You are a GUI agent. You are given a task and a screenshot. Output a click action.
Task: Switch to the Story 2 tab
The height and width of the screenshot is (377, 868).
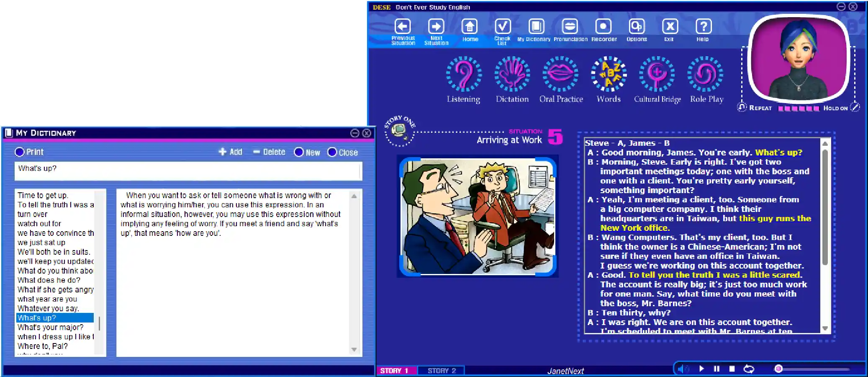coord(441,371)
